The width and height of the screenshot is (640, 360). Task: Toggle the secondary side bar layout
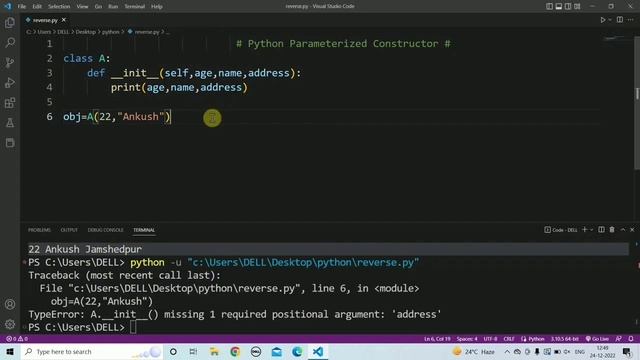[568, 6]
